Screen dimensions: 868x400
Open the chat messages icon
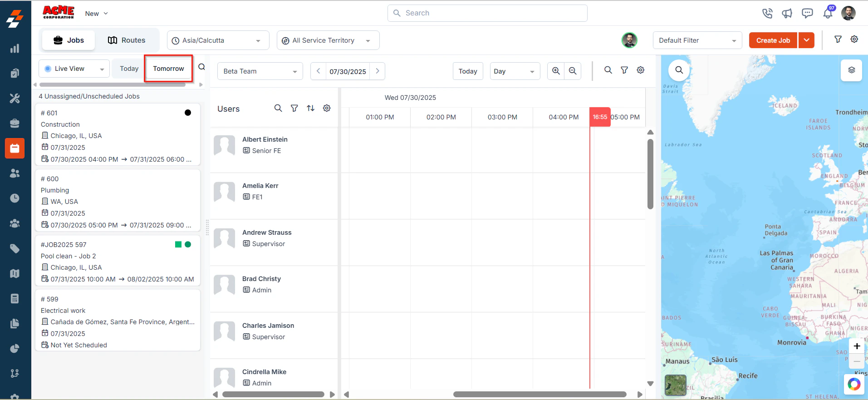(x=807, y=13)
